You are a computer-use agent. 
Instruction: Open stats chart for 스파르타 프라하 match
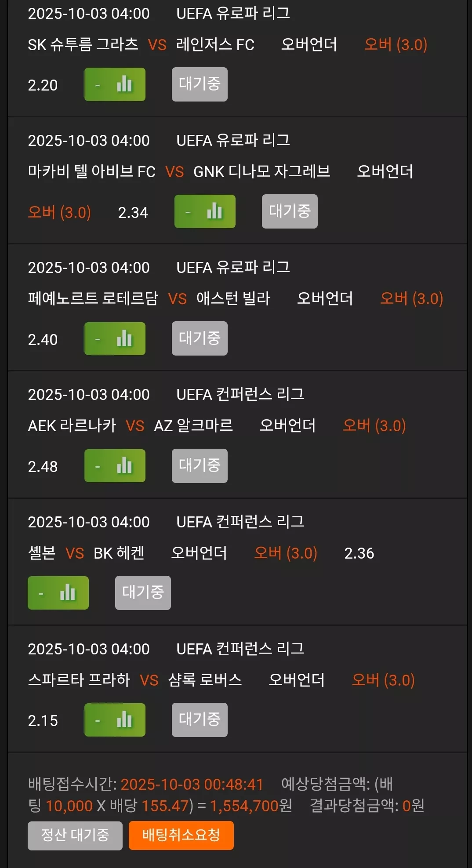pyautogui.click(x=115, y=719)
